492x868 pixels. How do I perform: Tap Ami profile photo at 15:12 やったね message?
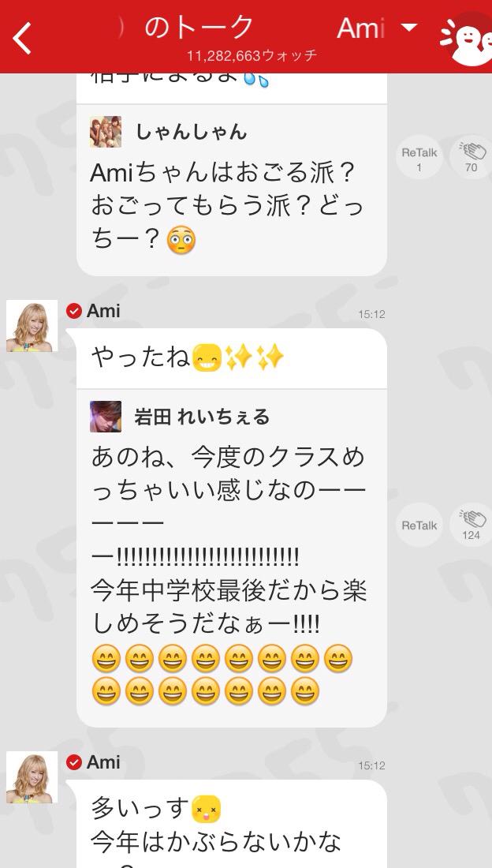pos(32,325)
